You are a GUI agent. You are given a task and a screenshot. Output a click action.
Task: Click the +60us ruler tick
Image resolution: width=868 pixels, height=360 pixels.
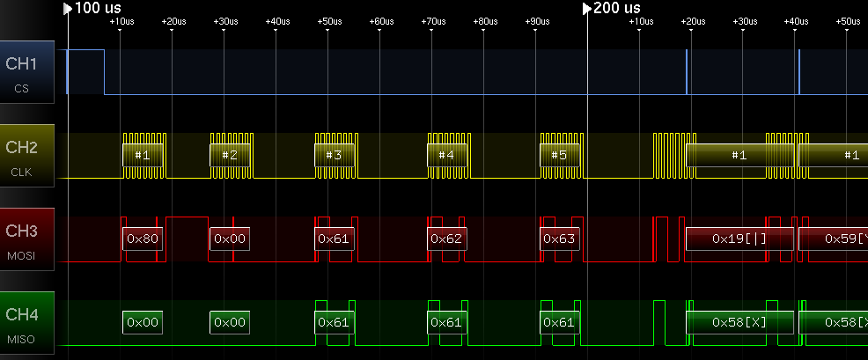click(380, 21)
